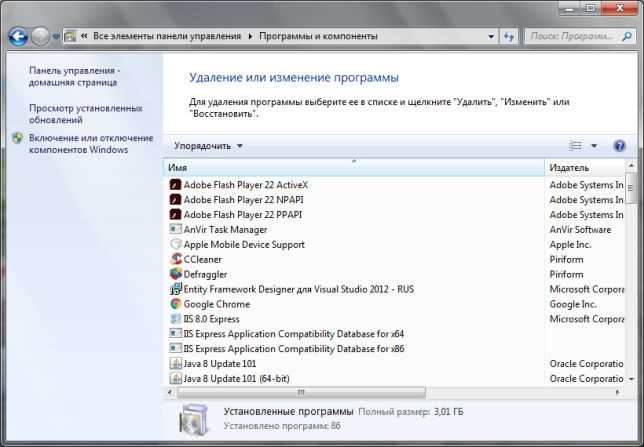This screenshot has height=447, width=644.
Task: Open the address bar history dropdown
Action: [491, 37]
